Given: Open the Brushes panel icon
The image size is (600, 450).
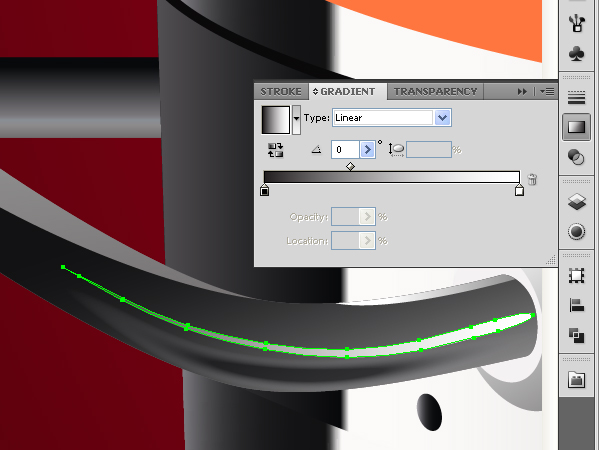Looking at the screenshot, I should [577, 24].
